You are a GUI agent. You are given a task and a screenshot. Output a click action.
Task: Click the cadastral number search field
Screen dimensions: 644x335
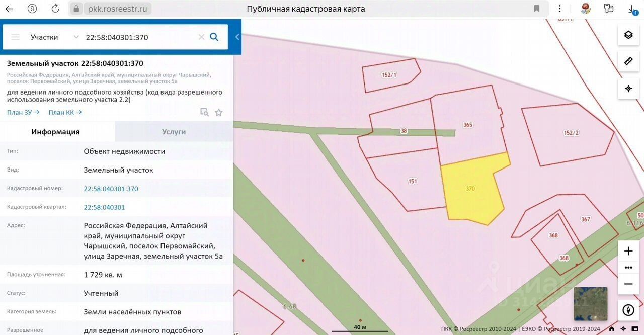[138, 37]
